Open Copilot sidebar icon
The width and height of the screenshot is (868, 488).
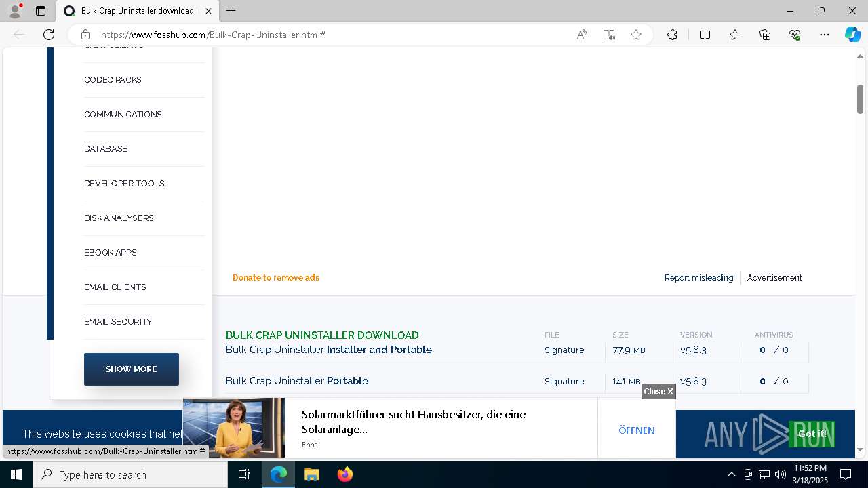852,35
